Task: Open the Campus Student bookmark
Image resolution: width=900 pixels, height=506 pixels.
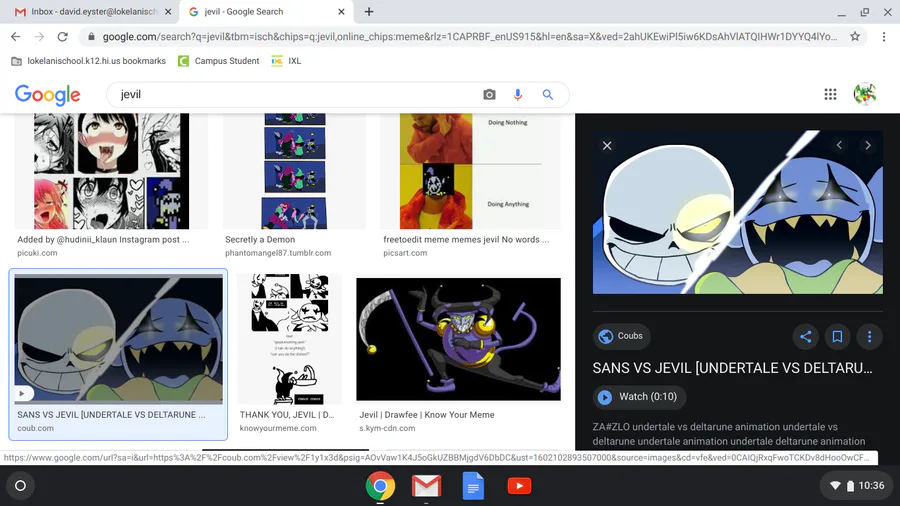Action: coord(219,61)
